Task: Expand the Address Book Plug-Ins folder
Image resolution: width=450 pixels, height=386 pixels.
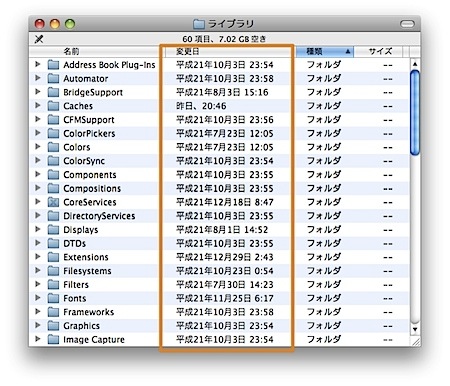Action: 38,64
